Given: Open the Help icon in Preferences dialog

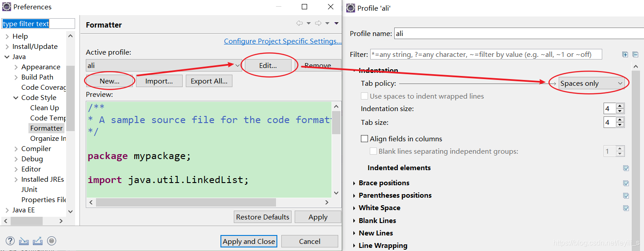Looking at the screenshot, I should point(10,241).
